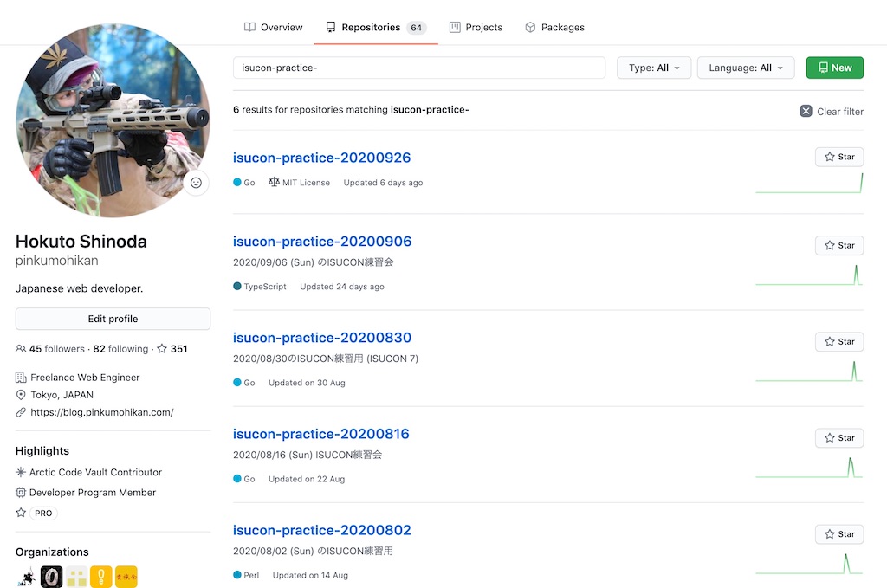Image resolution: width=887 pixels, height=588 pixels.
Task: View the 82 following list
Action: 120,349
